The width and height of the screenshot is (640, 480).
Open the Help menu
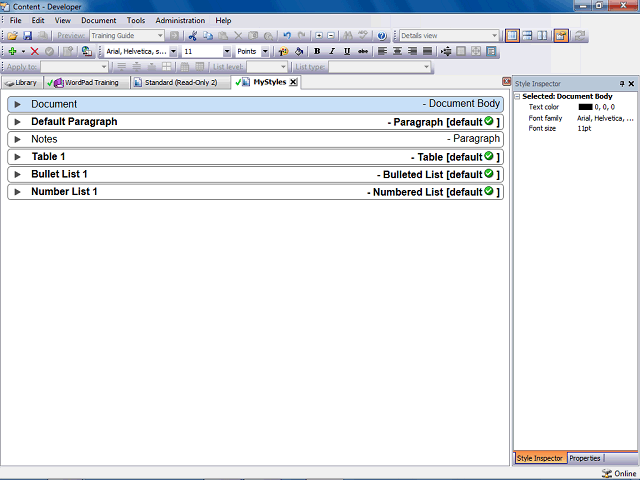[x=223, y=20]
